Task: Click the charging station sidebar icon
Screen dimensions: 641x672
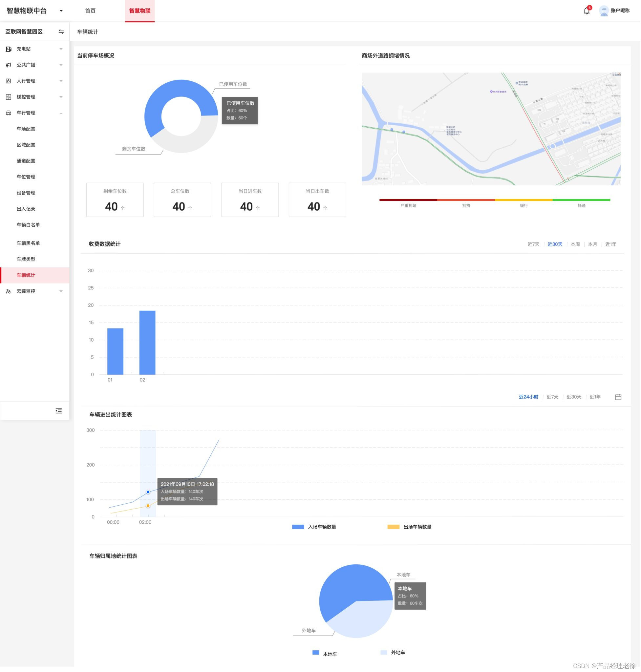Action: 9,49
